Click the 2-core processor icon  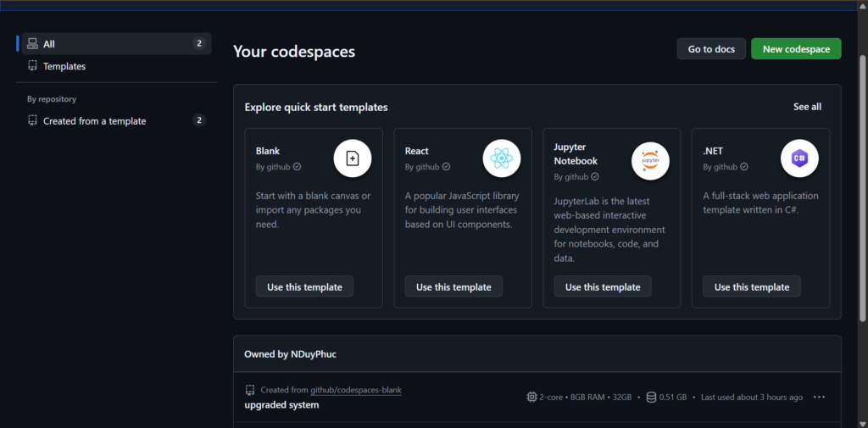[x=531, y=397]
